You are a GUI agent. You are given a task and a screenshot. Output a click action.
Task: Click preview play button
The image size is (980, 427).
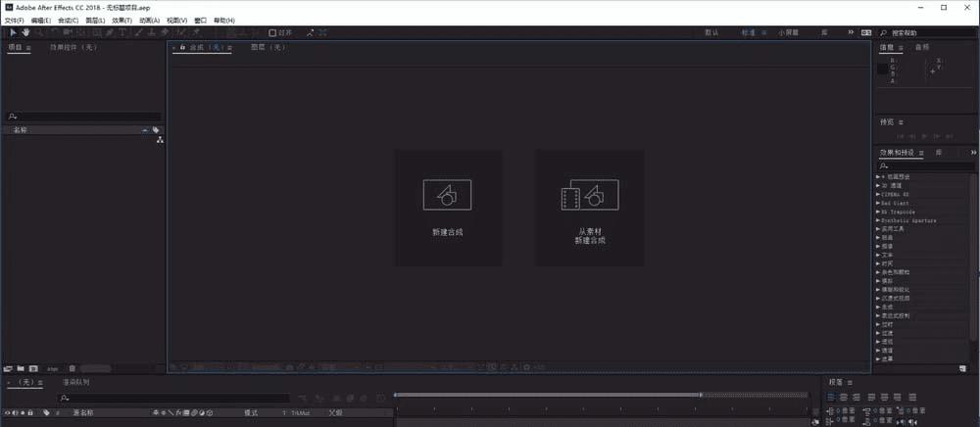coord(924,136)
